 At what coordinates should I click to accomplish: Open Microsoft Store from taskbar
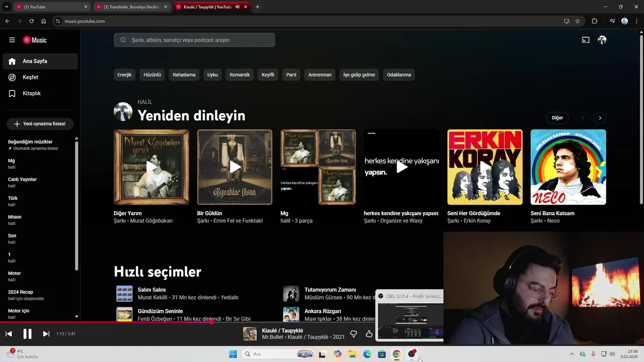coord(382,354)
